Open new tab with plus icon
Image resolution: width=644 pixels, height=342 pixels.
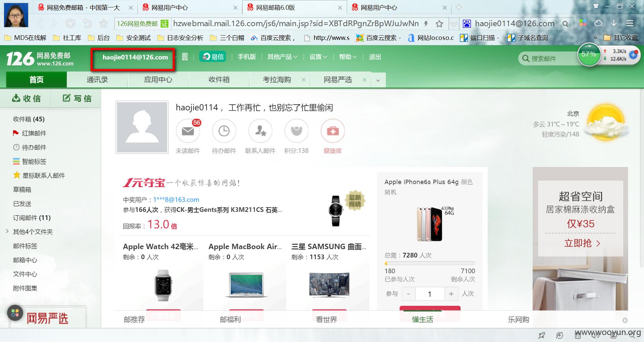pos(459,7)
